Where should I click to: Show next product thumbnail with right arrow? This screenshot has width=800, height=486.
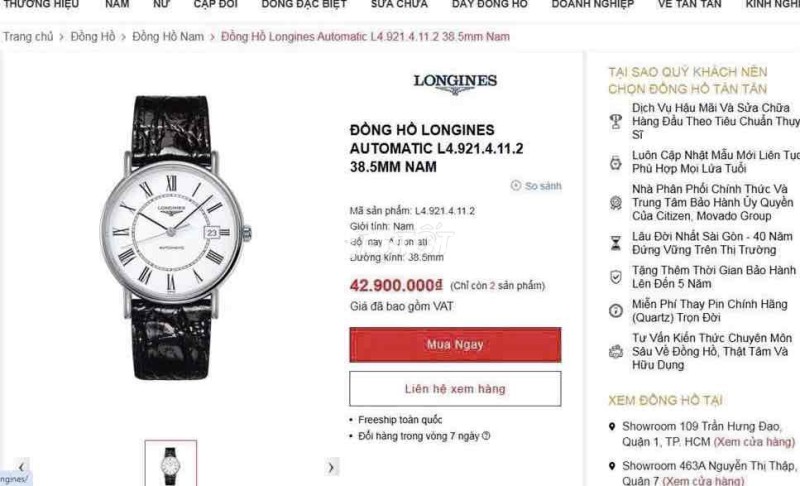coord(331,467)
